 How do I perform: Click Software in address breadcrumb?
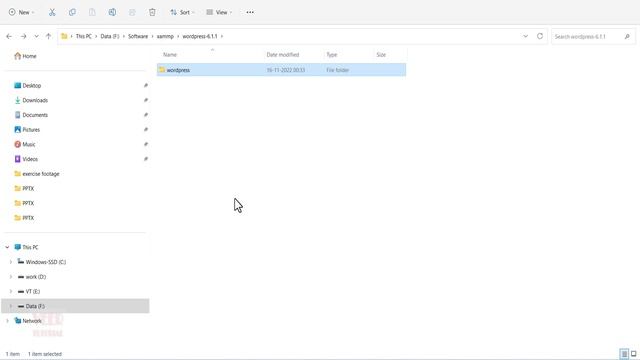138,36
